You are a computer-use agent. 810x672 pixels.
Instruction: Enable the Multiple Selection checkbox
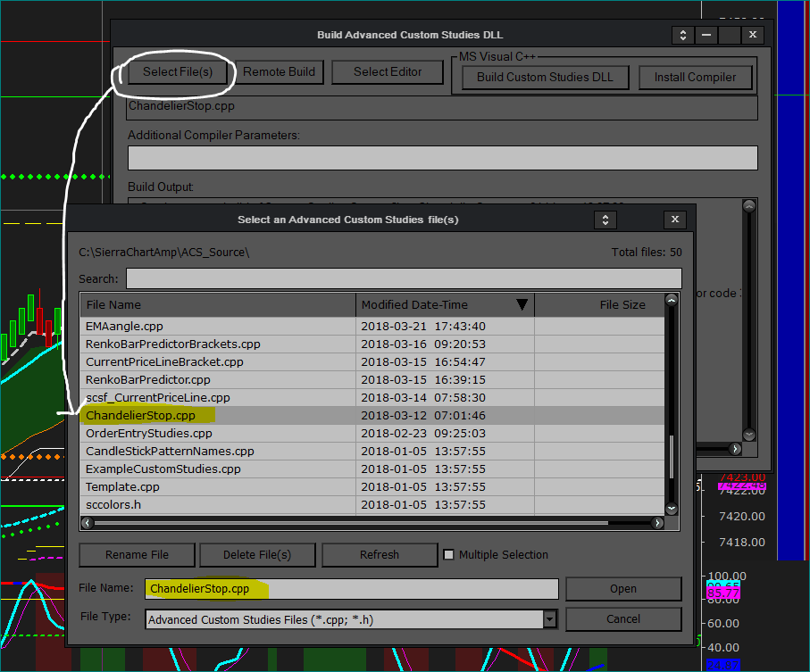point(449,555)
